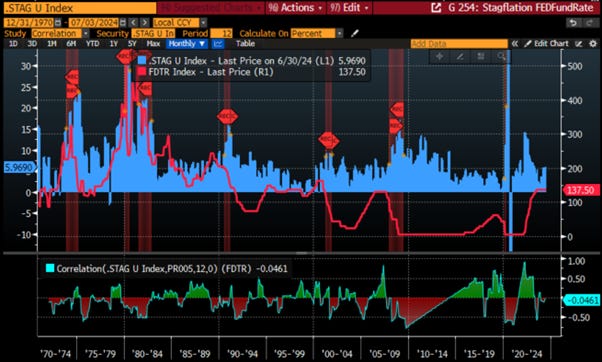The height and width of the screenshot is (362, 602).
Task: Click the 12/31/1970 start date field
Action: click(x=29, y=23)
